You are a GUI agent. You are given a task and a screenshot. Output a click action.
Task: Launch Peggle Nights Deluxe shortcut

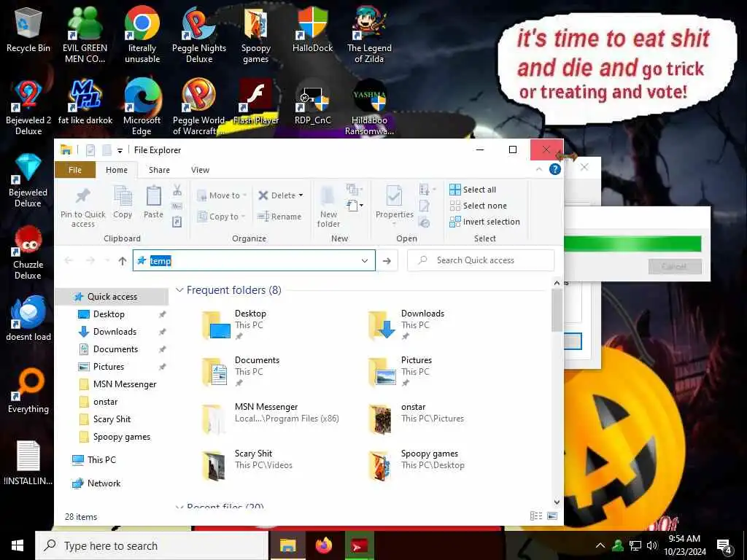pos(198,35)
